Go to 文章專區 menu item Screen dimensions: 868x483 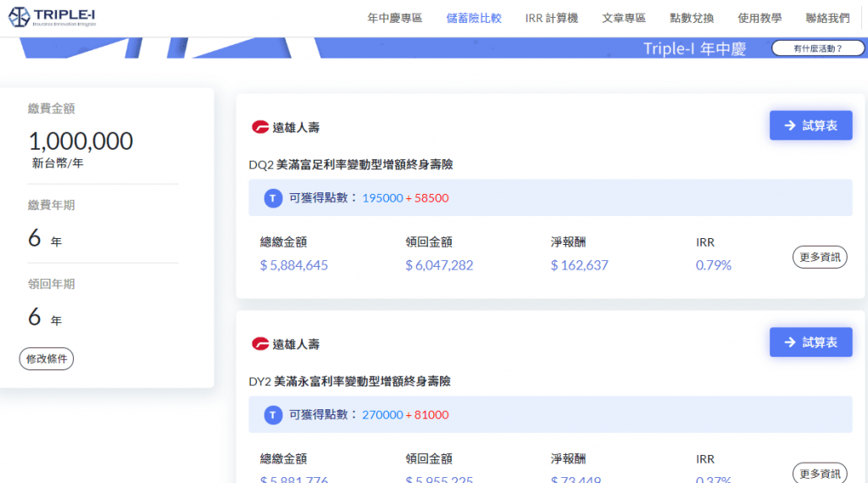click(624, 19)
